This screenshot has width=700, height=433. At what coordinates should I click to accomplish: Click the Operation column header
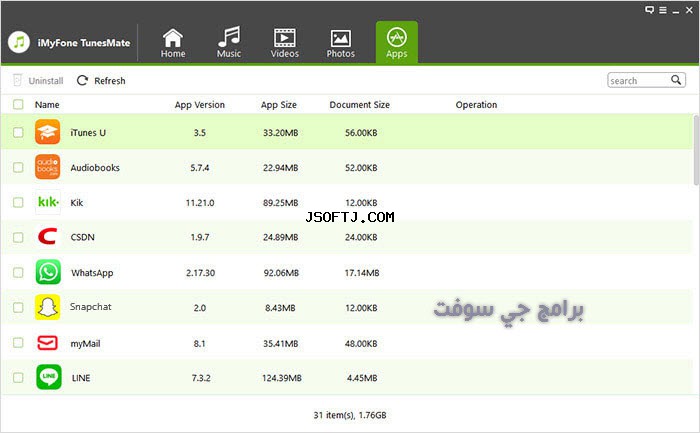pos(476,105)
